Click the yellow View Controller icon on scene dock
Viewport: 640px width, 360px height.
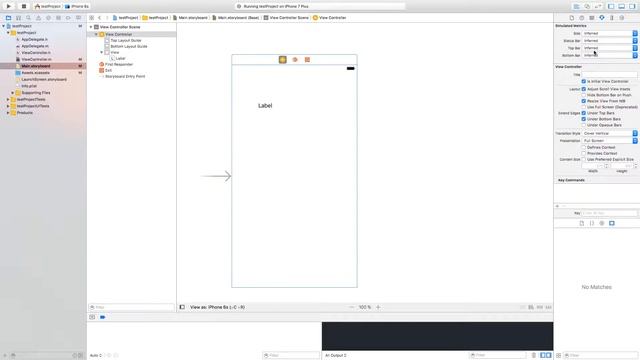(282, 60)
